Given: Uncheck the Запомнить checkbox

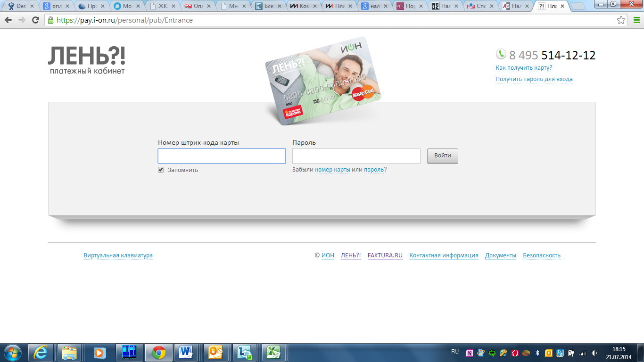Looking at the screenshot, I should (161, 170).
